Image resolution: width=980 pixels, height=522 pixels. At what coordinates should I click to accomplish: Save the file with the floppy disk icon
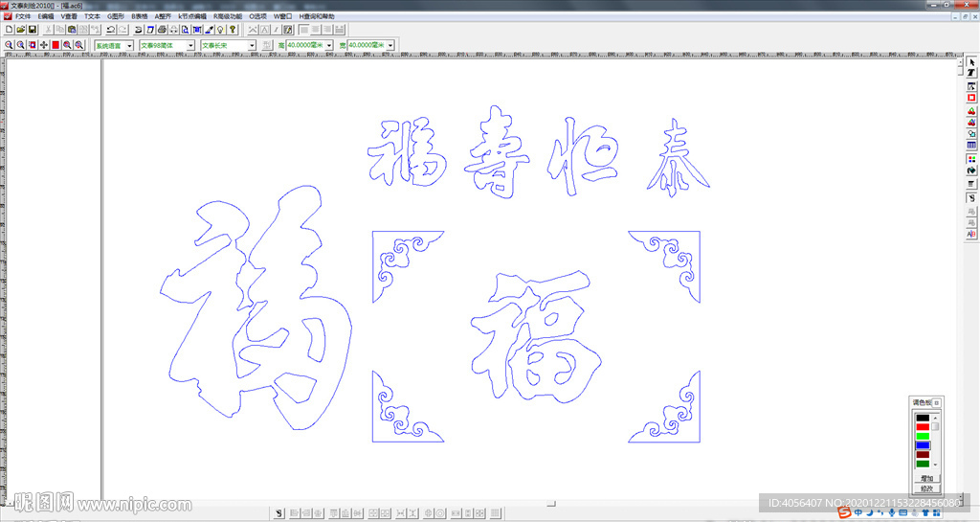click(x=33, y=30)
